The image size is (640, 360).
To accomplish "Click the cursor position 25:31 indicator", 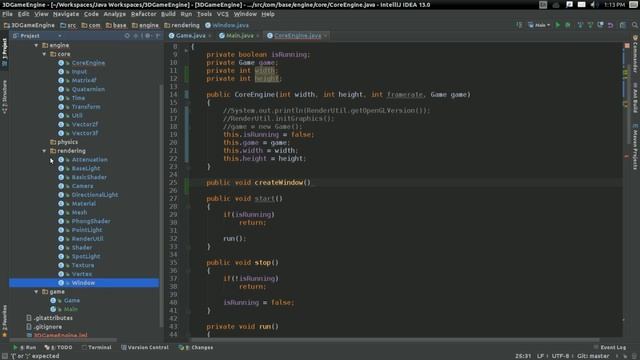I will pos(523,356).
